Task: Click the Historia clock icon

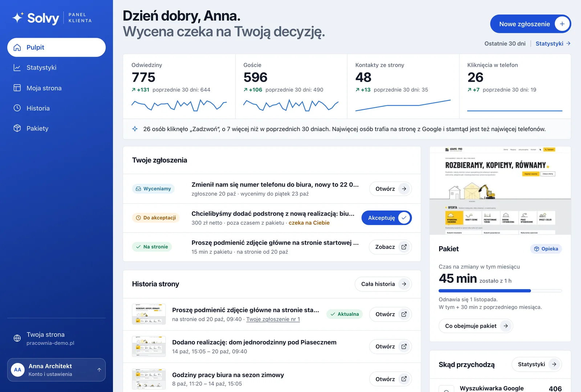Action: (x=17, y=108)
